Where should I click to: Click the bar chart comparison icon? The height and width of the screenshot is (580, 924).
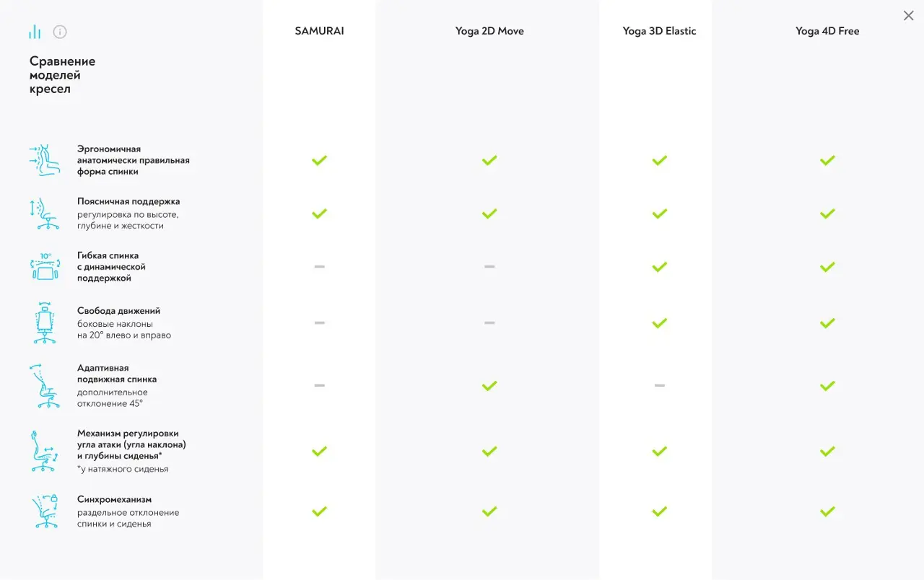click(35, 32)
